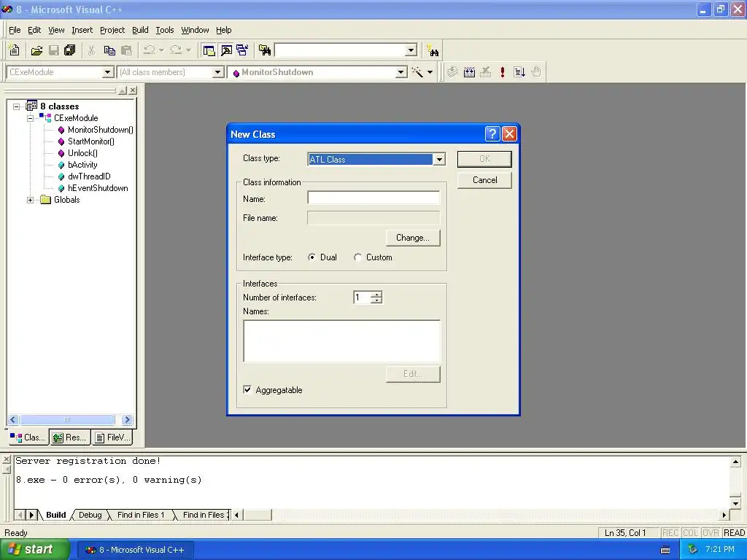The height and width of the screenshot is (560, 747).
Task: Click the Cancel button in New Class
Action: coord(484,180)
